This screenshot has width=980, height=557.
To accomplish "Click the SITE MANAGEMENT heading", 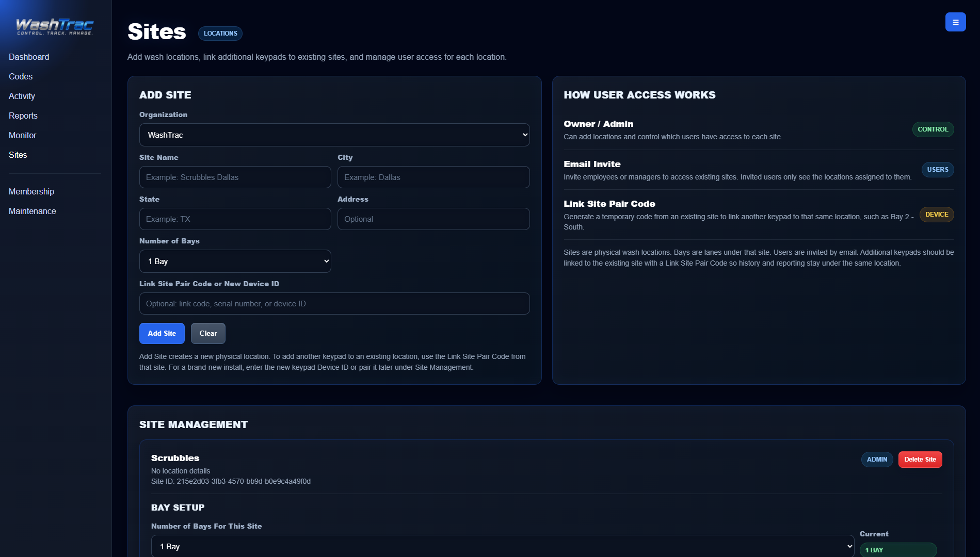I will point(194,424).
